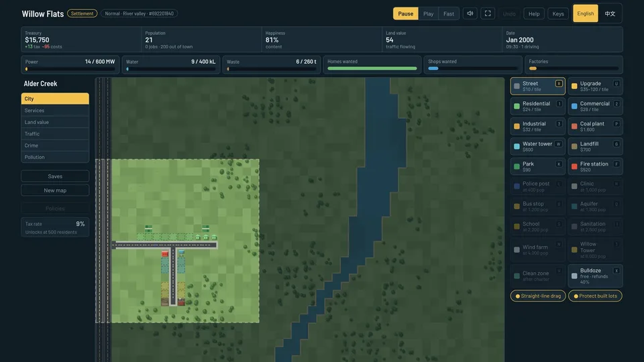Play the simulation at normal speed
Image resolution: width=644 pixels, height=362 pixels.
click(x=429, y=13)
